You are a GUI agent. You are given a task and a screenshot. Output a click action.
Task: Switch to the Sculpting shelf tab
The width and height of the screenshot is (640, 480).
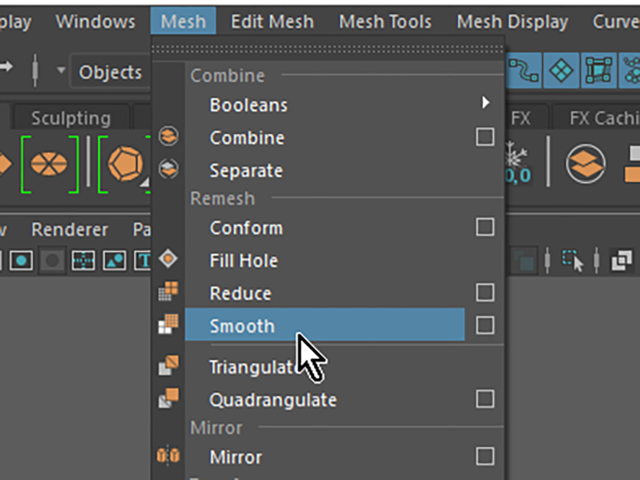point(71,118)
